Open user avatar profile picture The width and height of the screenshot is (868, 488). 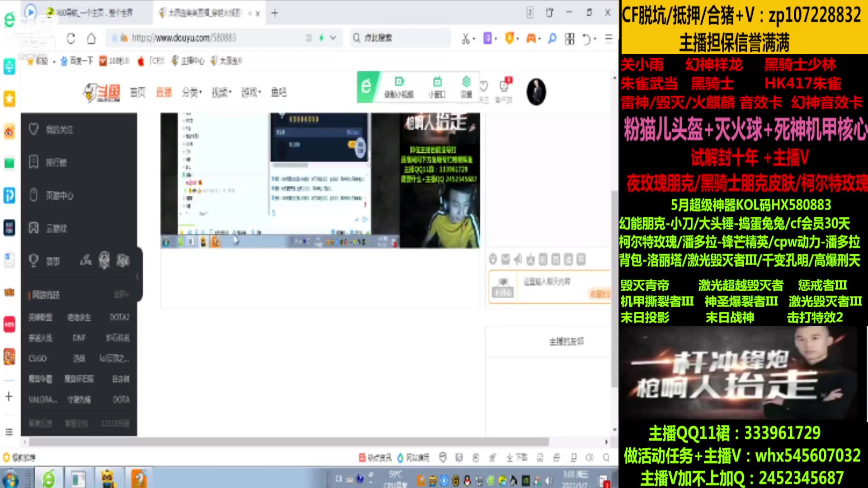[x=536, y=92]
